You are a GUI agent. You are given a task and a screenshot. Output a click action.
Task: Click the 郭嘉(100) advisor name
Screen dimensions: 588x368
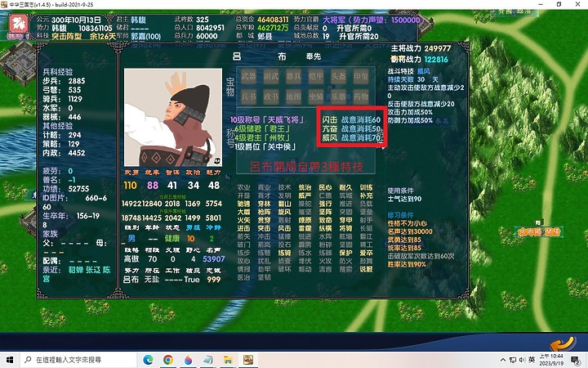pos(146,37)
